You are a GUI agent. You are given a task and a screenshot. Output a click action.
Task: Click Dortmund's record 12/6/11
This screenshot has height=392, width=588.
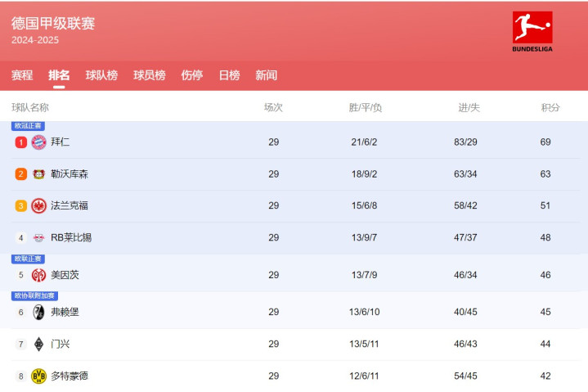click(x=364, y=376)
